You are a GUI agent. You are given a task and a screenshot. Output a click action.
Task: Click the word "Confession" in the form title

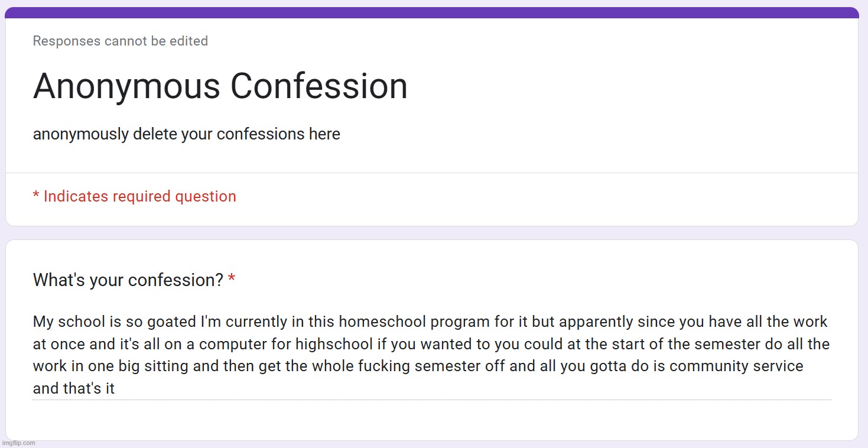(318, 86)
